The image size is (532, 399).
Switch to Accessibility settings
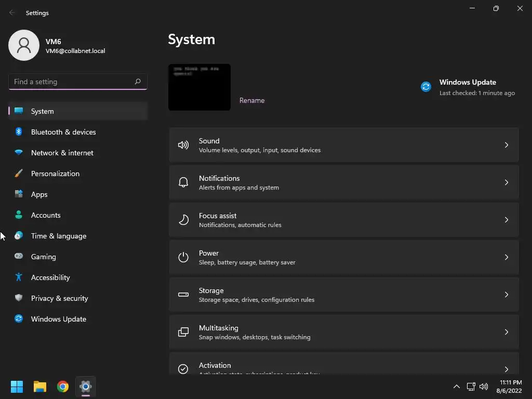pos(50,277)
